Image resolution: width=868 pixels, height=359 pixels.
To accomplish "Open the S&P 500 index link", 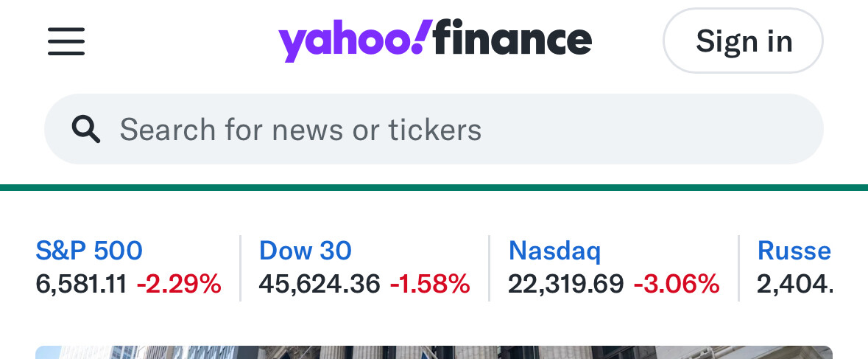I will click(89, 251).
